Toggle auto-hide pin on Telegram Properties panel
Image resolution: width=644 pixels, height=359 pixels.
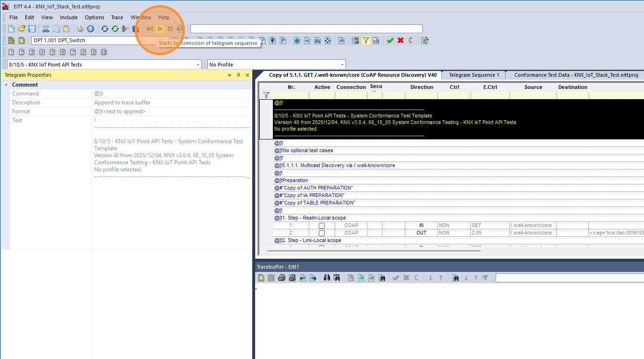pyautogui.click(x=238, y=75)
